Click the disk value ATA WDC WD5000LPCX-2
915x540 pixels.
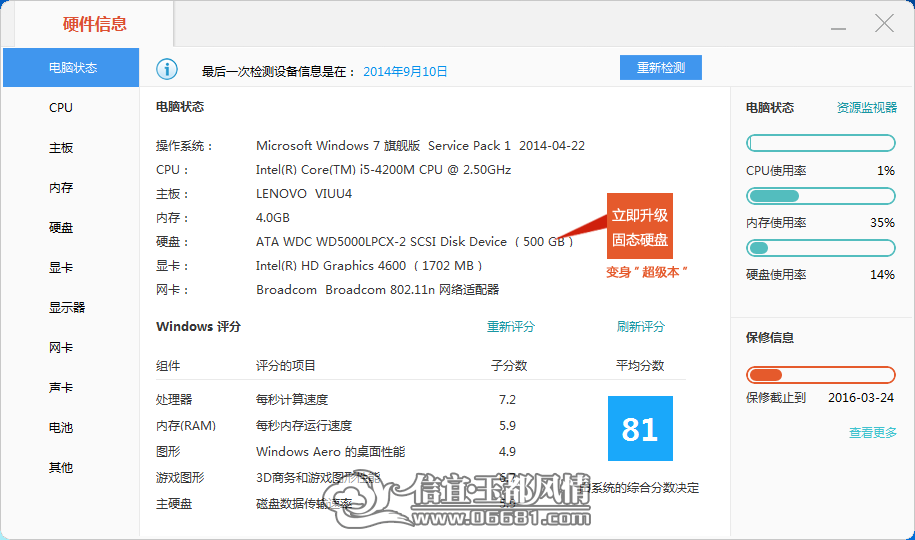click(414, 242)
